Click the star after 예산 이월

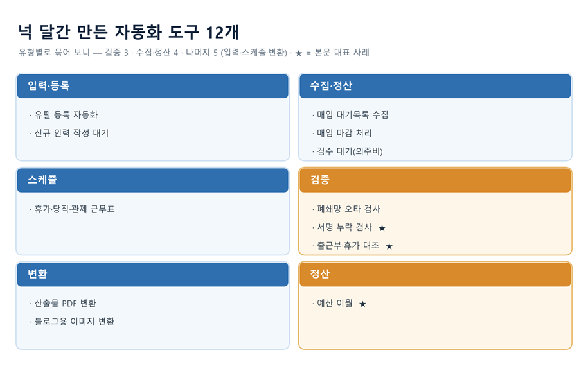click(362, 304)
